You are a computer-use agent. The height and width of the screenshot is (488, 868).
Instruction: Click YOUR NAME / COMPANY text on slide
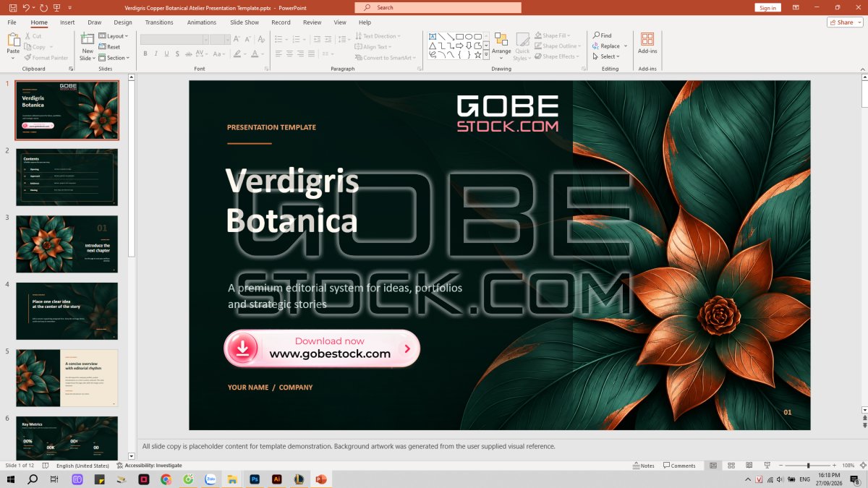coord(271,388)
